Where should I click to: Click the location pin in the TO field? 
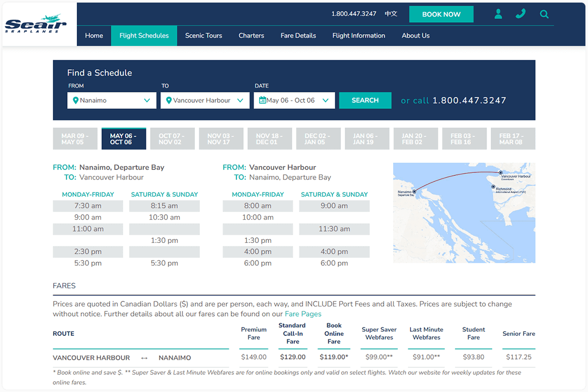pos(169,100)
